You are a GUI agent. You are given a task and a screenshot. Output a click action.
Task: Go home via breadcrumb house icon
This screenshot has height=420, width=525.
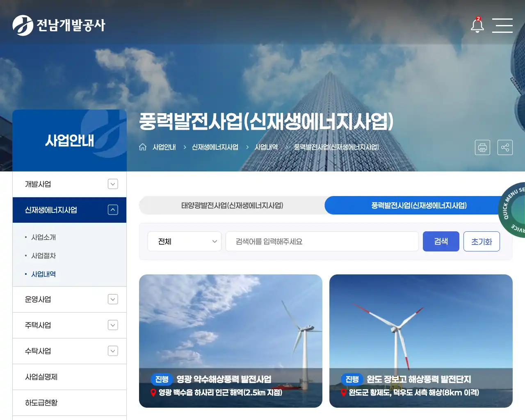pos(143,147)
